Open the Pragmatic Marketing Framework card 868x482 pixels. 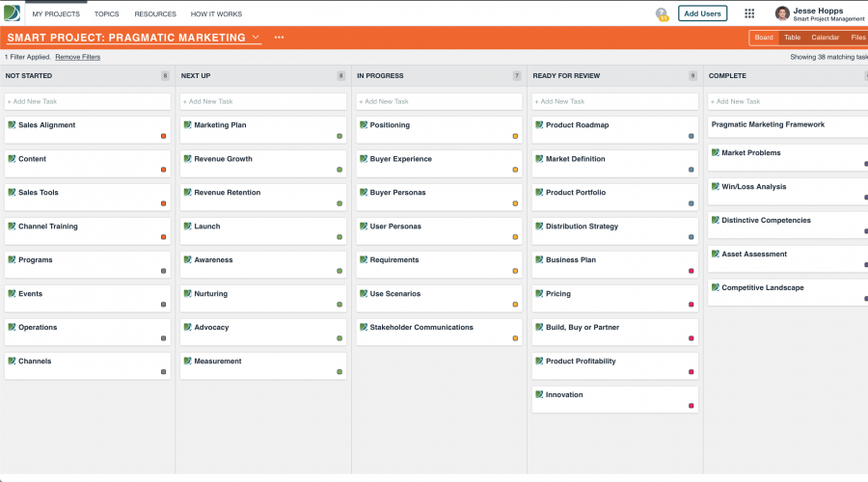[788, 126]
